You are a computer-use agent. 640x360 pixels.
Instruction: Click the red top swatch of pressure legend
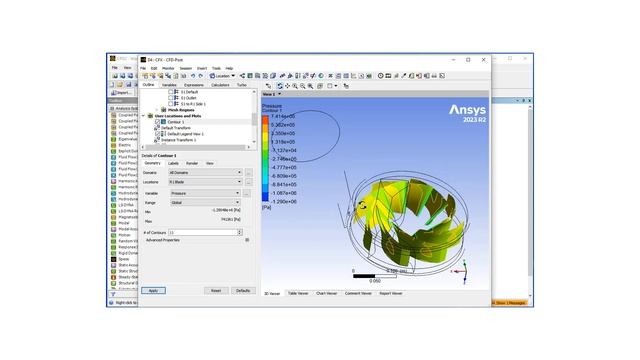[265, 120]
